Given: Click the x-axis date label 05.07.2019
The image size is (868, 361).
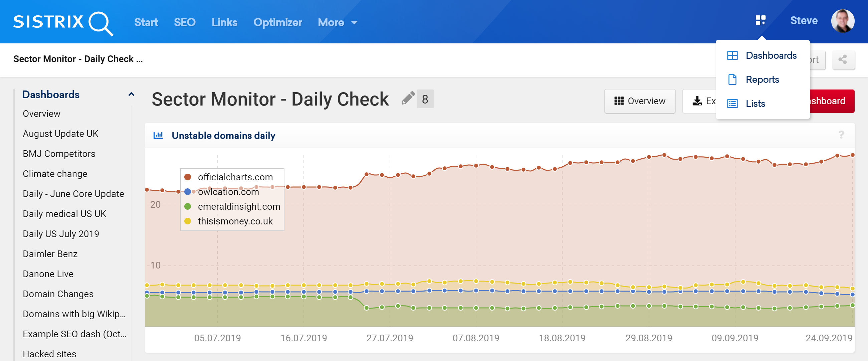Looking at the screenshot, I should coord(217,338).
